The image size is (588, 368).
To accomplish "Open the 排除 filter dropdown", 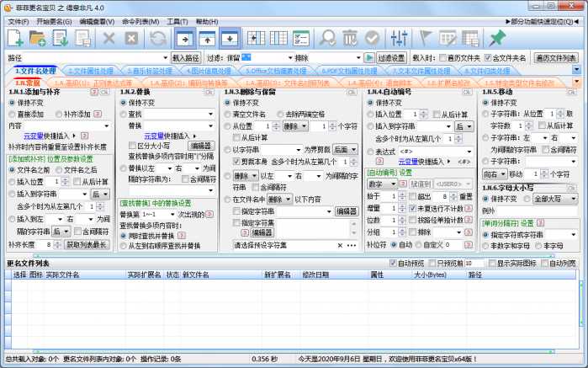I will (358, 58).
